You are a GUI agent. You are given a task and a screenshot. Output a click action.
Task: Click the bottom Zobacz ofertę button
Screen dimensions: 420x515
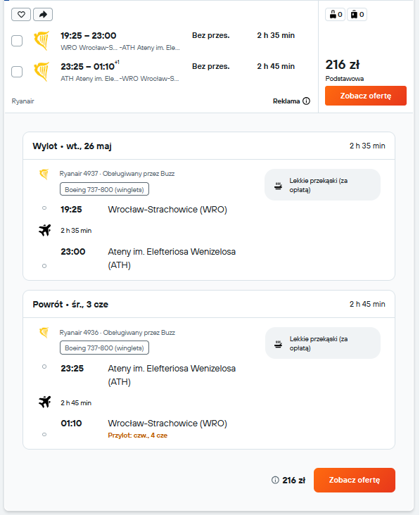[355, 480]
